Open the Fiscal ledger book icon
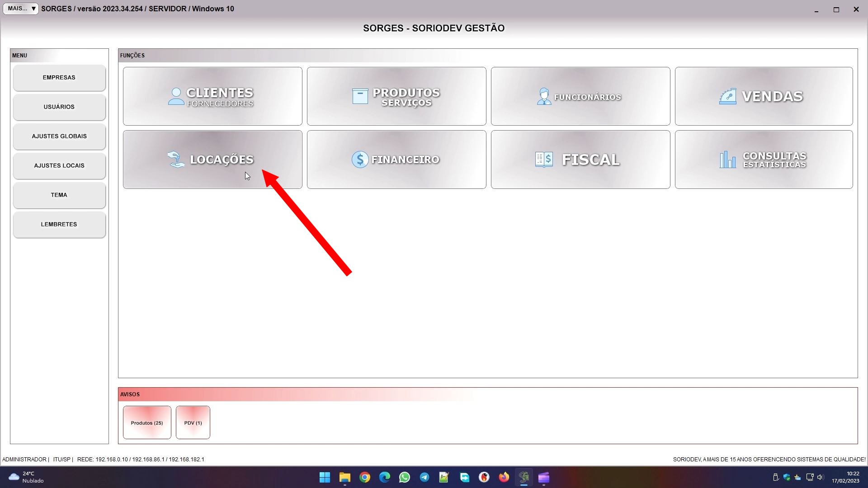 tap(544, 160)
